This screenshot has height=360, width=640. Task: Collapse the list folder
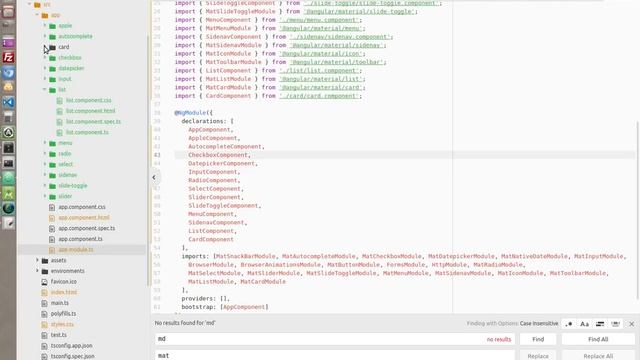point(45,89)
